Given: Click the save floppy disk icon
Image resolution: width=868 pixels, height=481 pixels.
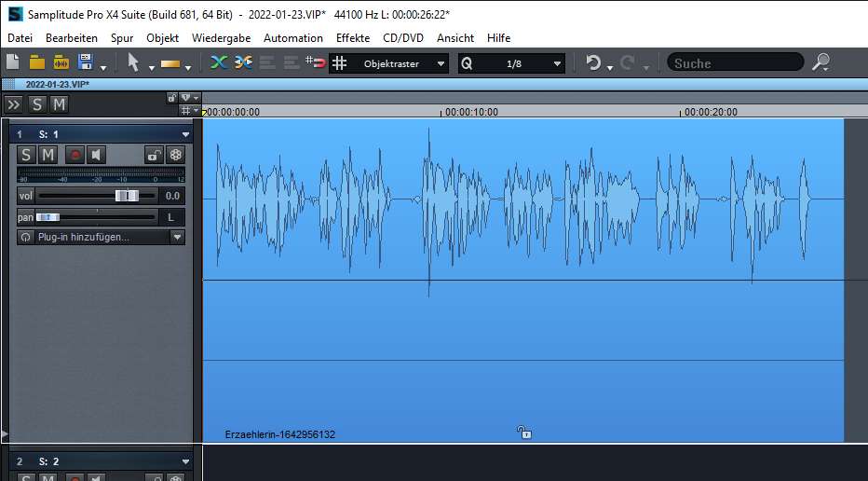Looking at the screenshot, I should click(87, 62).
